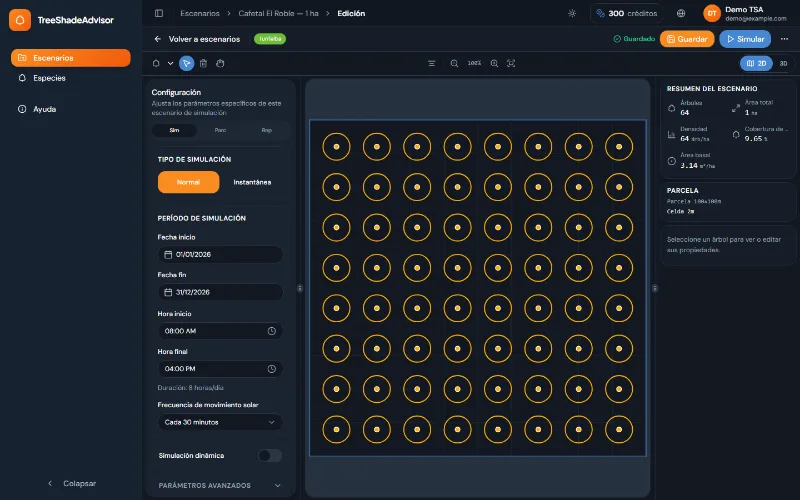The width and height of the screenshot is (800, 500).
Task: Open the Cada 30 minutos frequency dropdown
Action: tap(220, 422)
